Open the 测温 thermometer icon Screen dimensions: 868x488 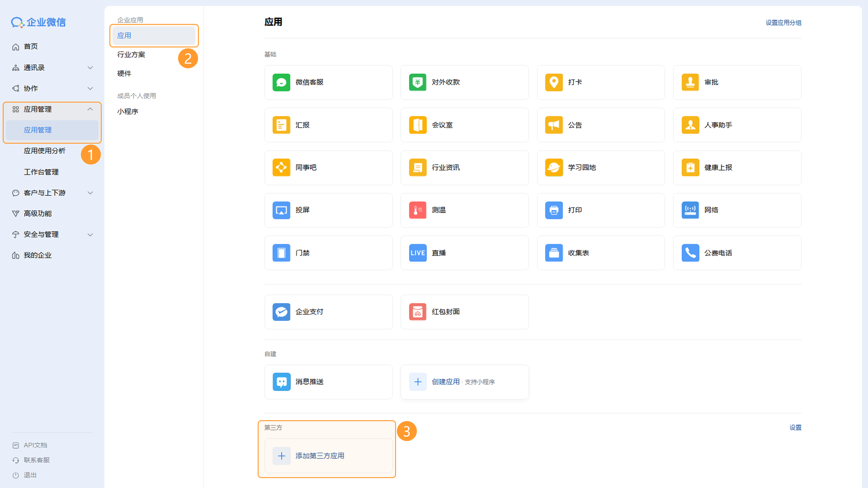[x=417, y=210]
